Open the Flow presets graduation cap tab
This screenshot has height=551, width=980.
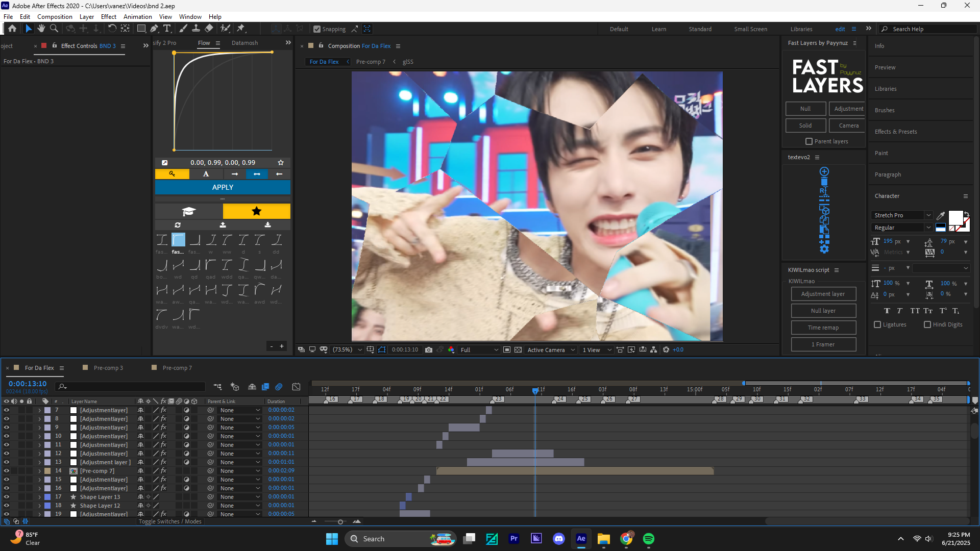click(189, 211)
